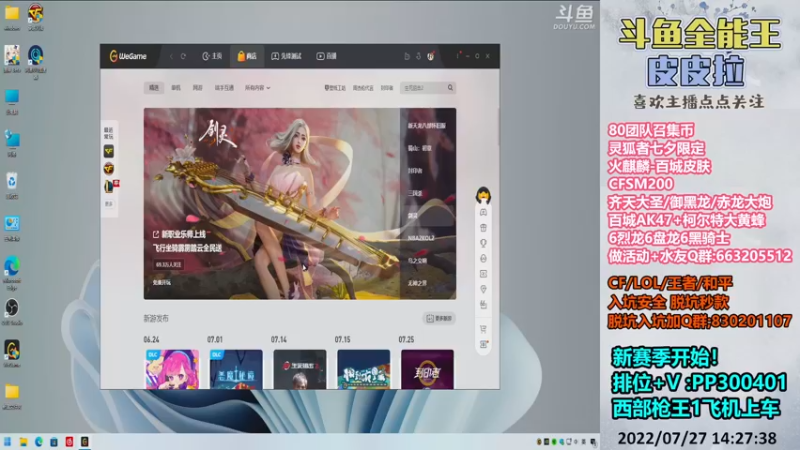Screen dimensions: 800x450
Task: Open the 直播 live stream tab
Action: click(x=327, y=56)
